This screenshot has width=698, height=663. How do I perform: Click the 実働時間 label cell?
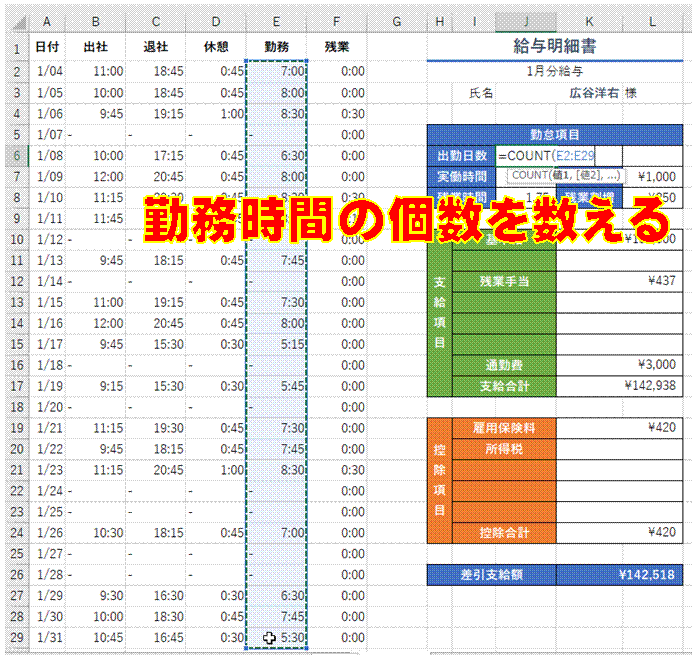462,177
